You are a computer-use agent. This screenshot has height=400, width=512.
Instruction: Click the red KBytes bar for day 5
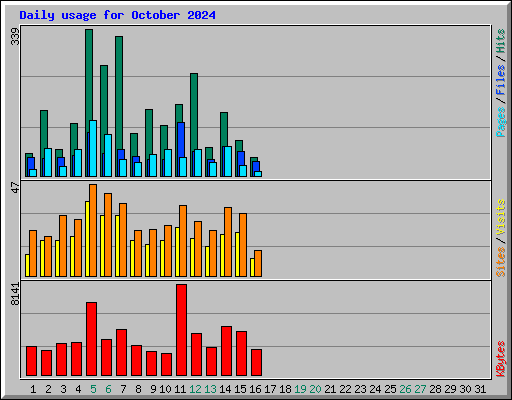click(91, 339)
